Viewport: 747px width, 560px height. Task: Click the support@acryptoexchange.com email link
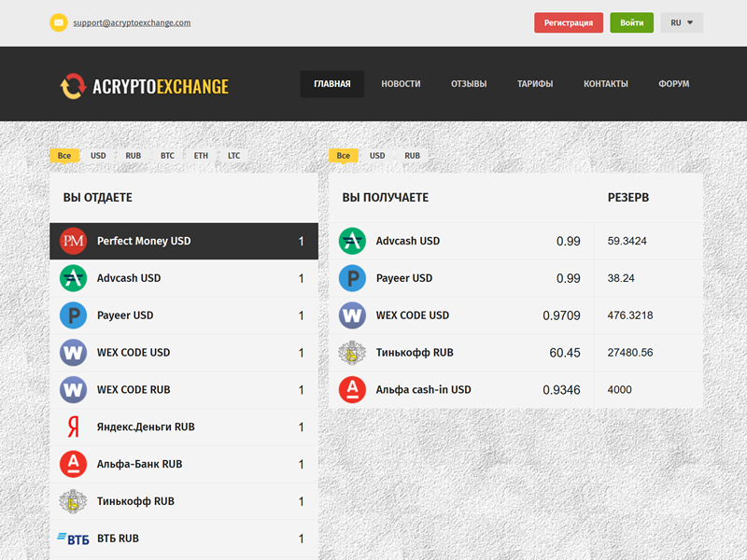132,22
